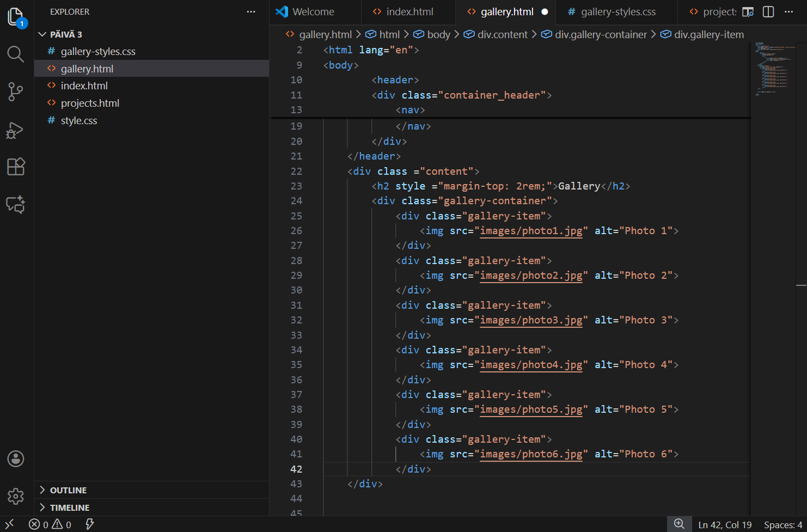Screen dimensions: 807x532
Task: Toggle the zoom icon in status bar
Action: (679, 523)
